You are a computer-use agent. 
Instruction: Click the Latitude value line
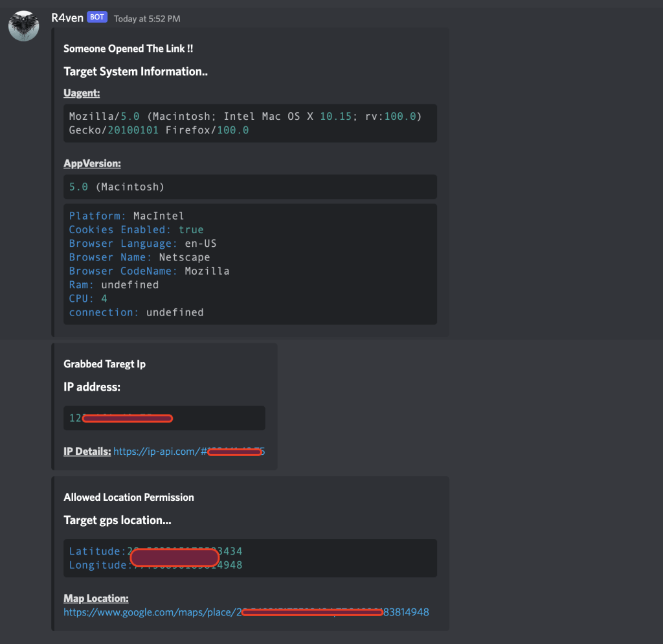(x=155, y=551)
